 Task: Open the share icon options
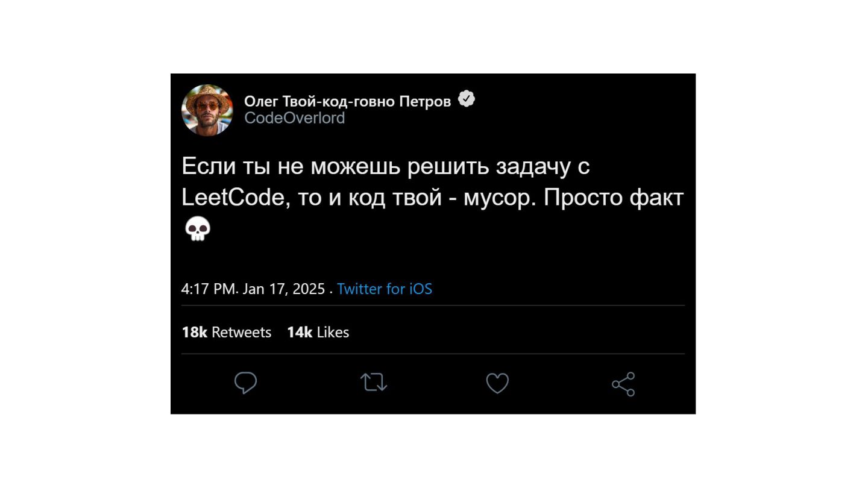623,384
